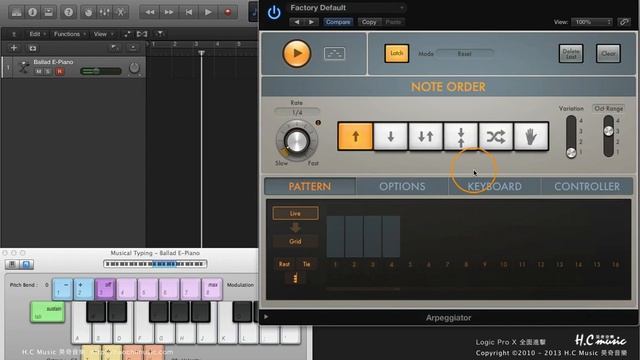Click the Delete Last button
This screenshot has width=640, height=360.
[571, 53]
